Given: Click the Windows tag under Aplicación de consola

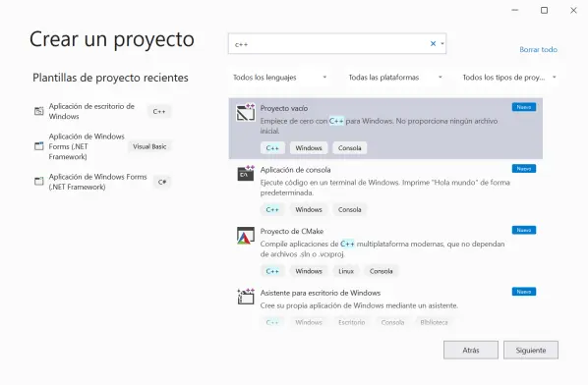Looking at the screenshot, I should [x=309, y=210].
